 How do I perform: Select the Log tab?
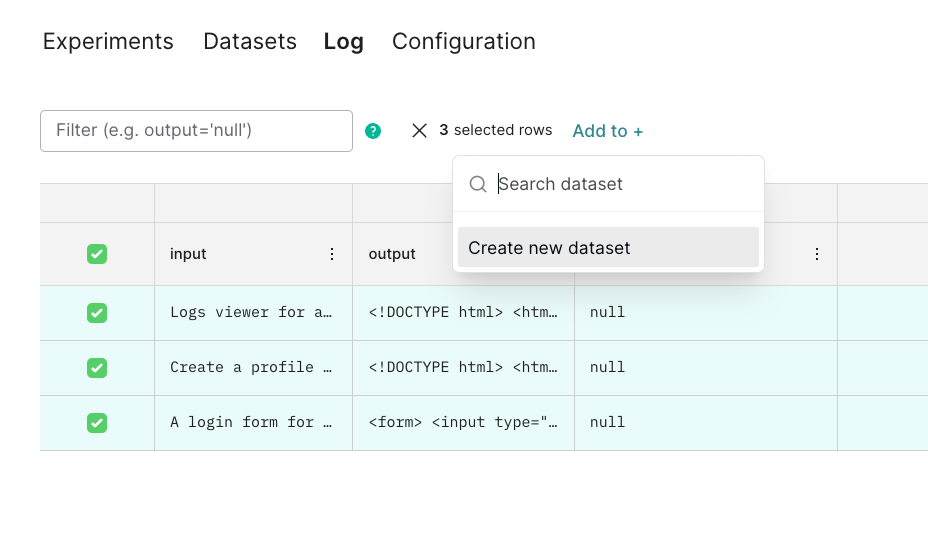[343, 42]
